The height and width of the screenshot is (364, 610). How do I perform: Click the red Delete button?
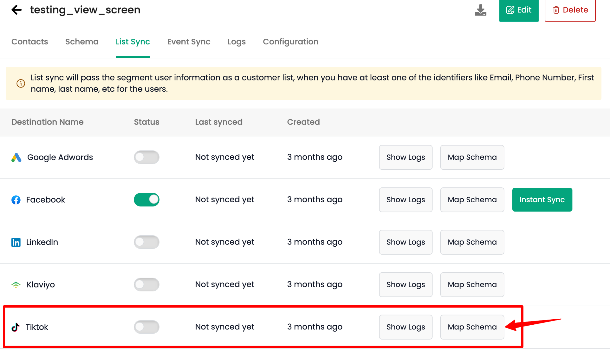coord(570,10)
